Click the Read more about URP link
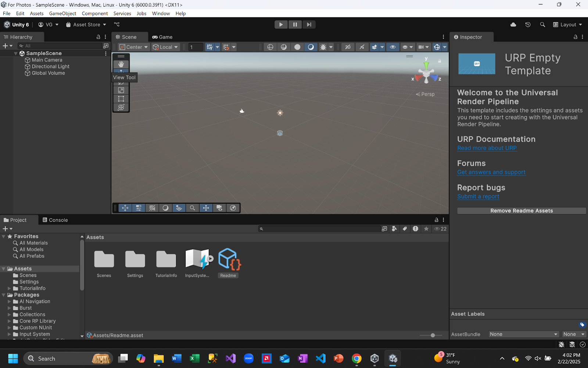 click(487, 148)
